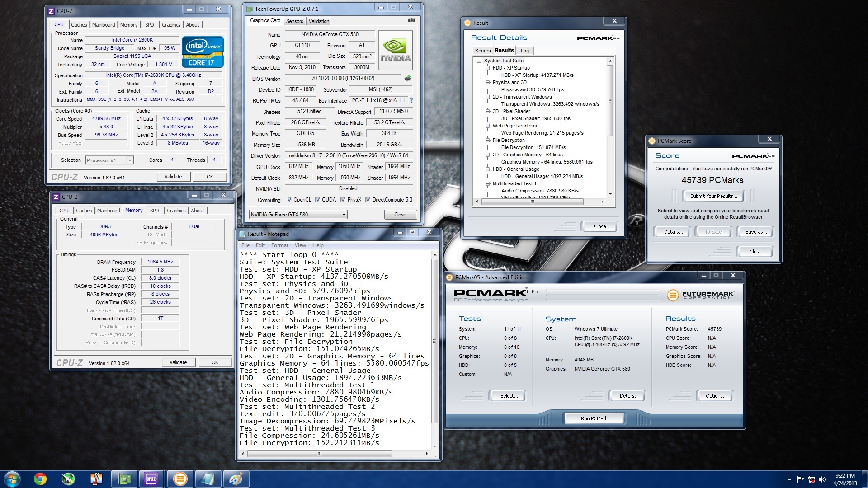The height and width of the screenshot is (488, 868).
Task: Open the Help menu in Notepad
Action: pos(318,245)
